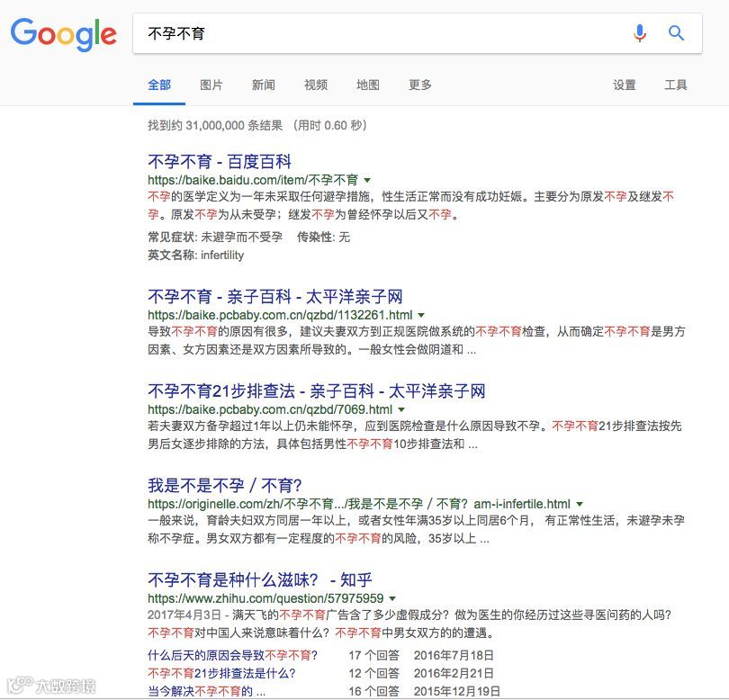Expand arrow beside baike.baidu.com URL
Image resolution: width=729 pixels, height=700 pixels.
367,180
